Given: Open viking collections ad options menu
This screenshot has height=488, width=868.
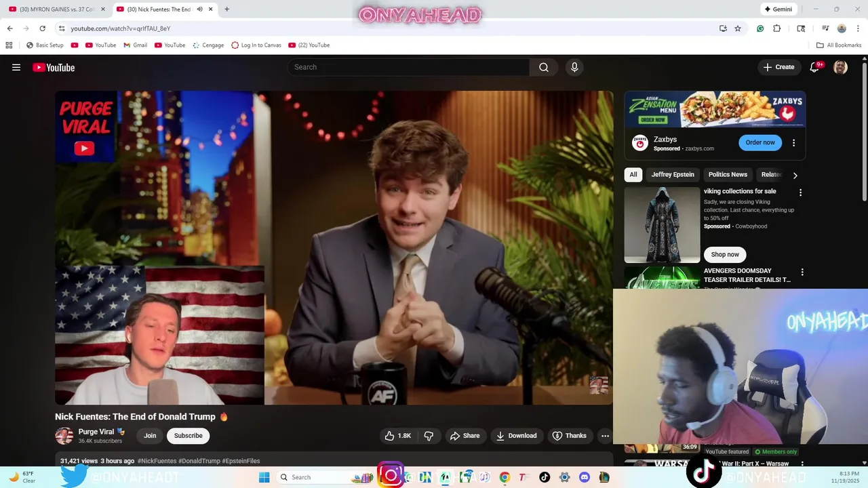Looking at the screenshot, I should tap(800, 192).
